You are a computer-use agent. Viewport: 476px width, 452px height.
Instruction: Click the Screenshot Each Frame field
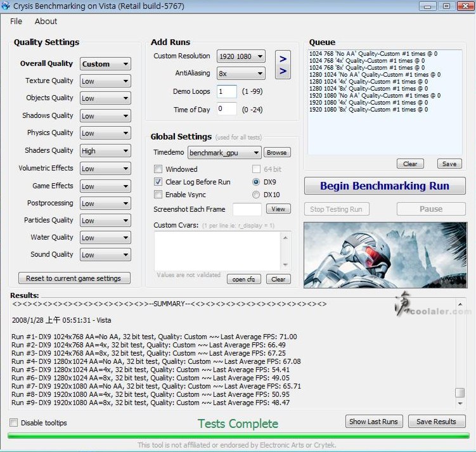click(x=247, y=209)
